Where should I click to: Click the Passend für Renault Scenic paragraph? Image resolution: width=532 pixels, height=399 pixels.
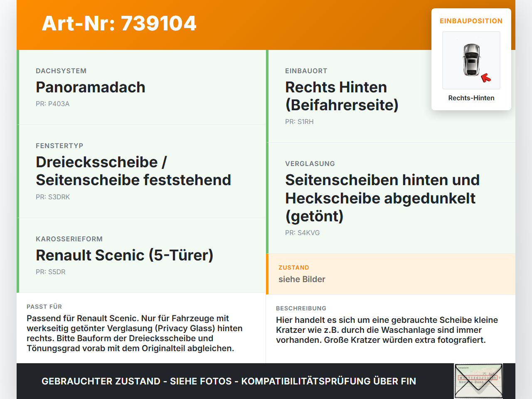(x=135, y=334)
